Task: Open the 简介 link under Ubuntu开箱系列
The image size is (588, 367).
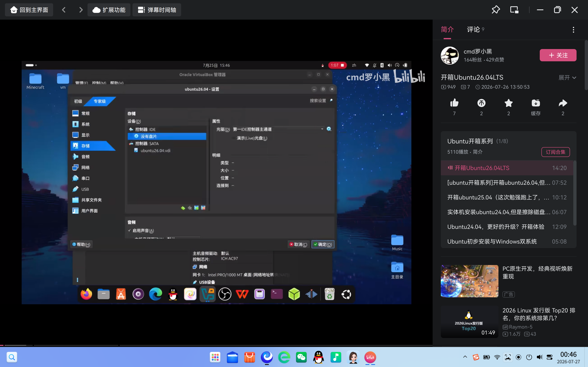Action: pyautogui.click(x=478, y=152)
